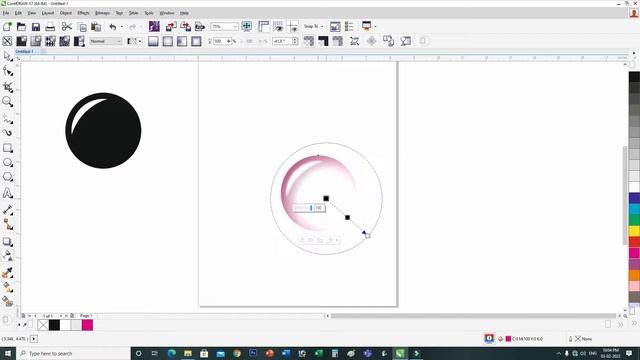
Task: Toggle Show Rulers
Action: point(264,27)
